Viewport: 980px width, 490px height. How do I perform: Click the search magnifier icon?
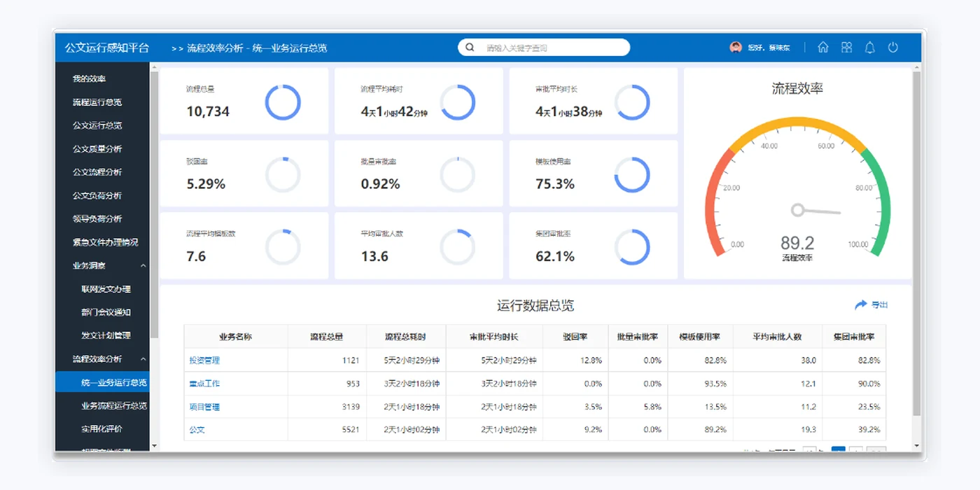click(470, 47)
